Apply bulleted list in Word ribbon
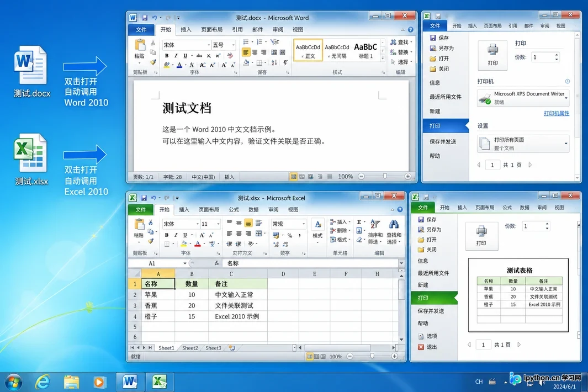 pos(246,42)
